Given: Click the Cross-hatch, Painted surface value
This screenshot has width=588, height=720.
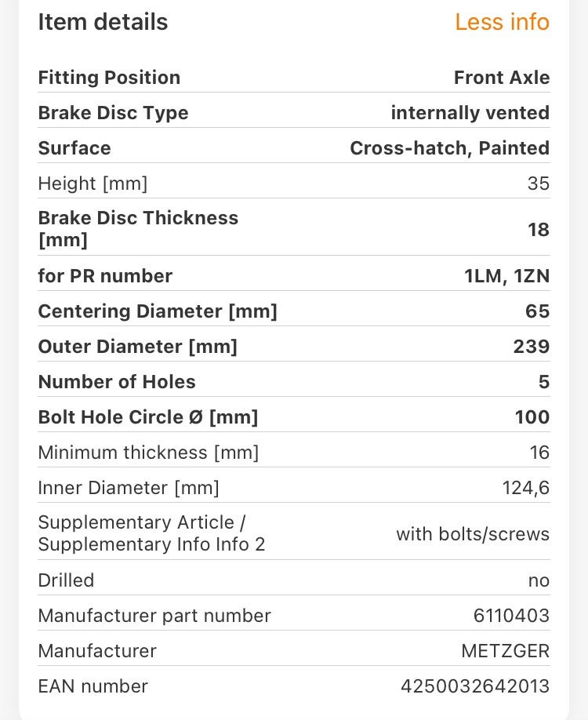Looking at the screenshot, I should [x=449, y=148].
